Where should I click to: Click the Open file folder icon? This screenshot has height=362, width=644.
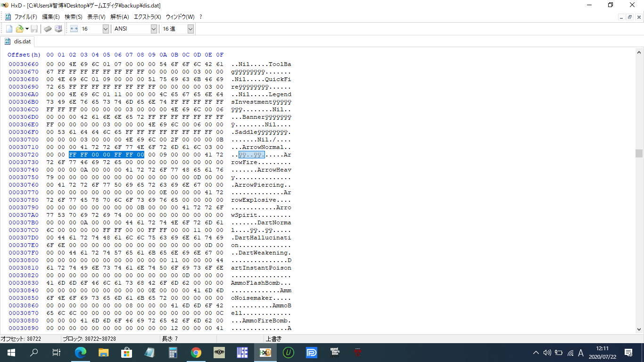click(19, 29)
